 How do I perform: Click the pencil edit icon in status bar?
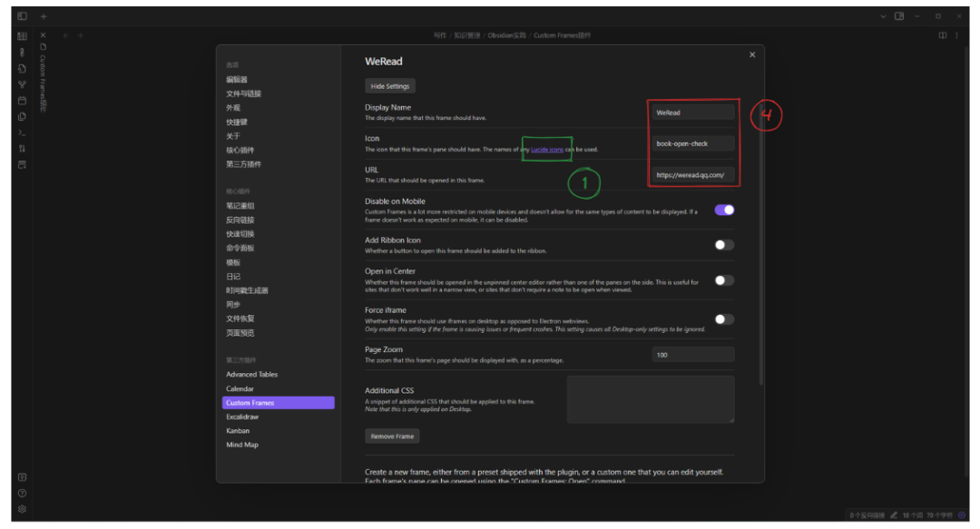[x=894, y=515]
